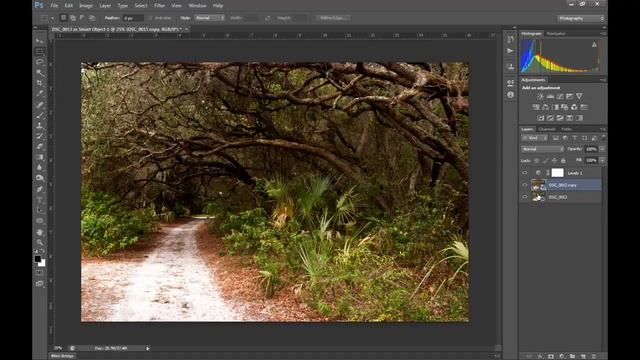Screen dimensions: 640x360
Task: Add a Channel Mixer adjustment
Action: [x=574, y=107]
